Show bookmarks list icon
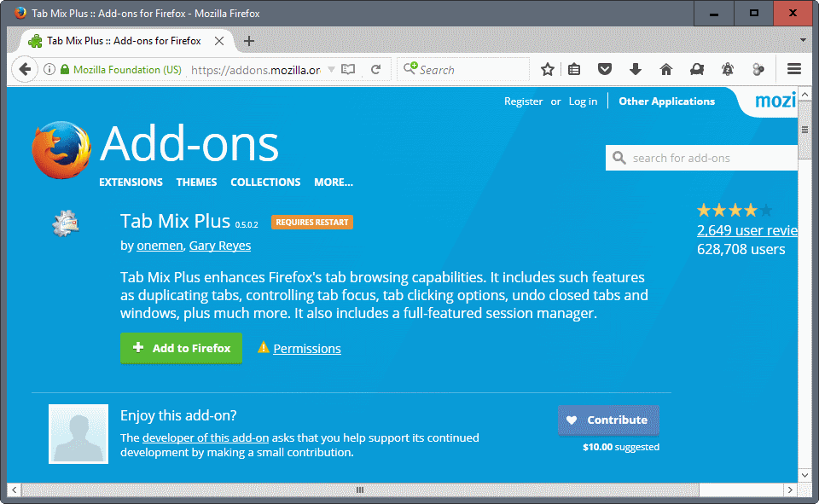The width and height of the screenshot is (819, 504). 574,69
